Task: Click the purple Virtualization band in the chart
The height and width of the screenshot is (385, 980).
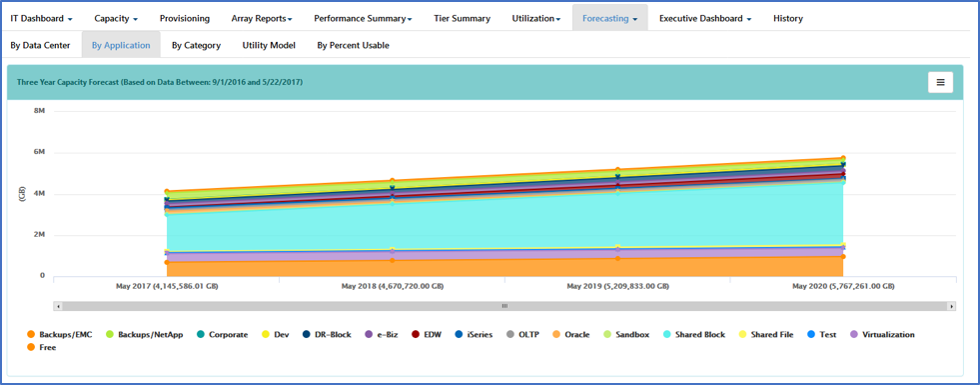Action: click(505, 254)
